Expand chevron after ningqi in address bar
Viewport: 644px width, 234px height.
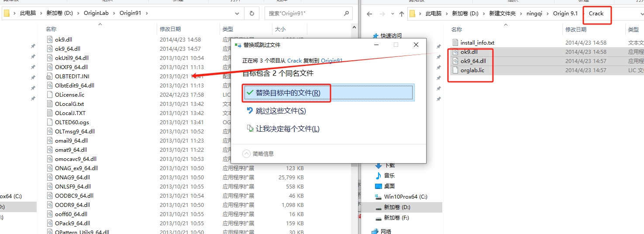(549, 14)
